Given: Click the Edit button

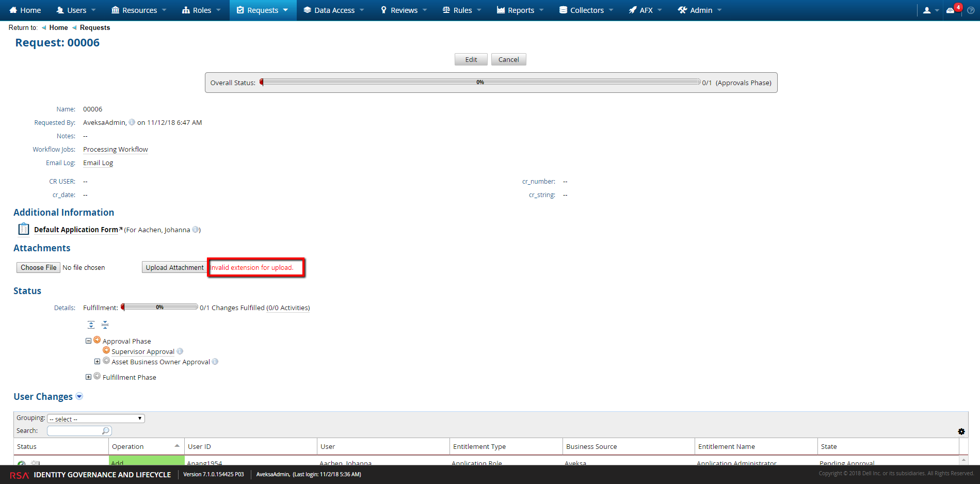Looking at the screenshot, I should click(x=470, y=59).
